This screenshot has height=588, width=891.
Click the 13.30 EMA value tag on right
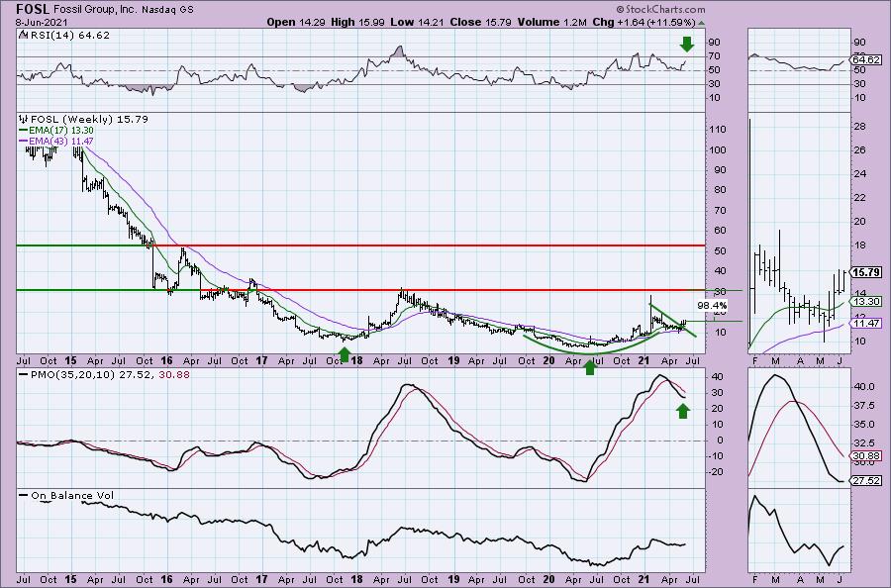point(866,301)
